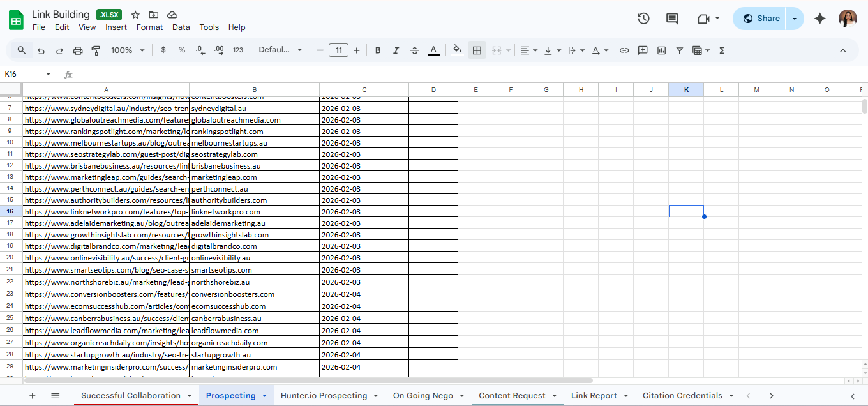Open filter views dropdown
This screenshot has width=868, height=406.
coord(701,50)
